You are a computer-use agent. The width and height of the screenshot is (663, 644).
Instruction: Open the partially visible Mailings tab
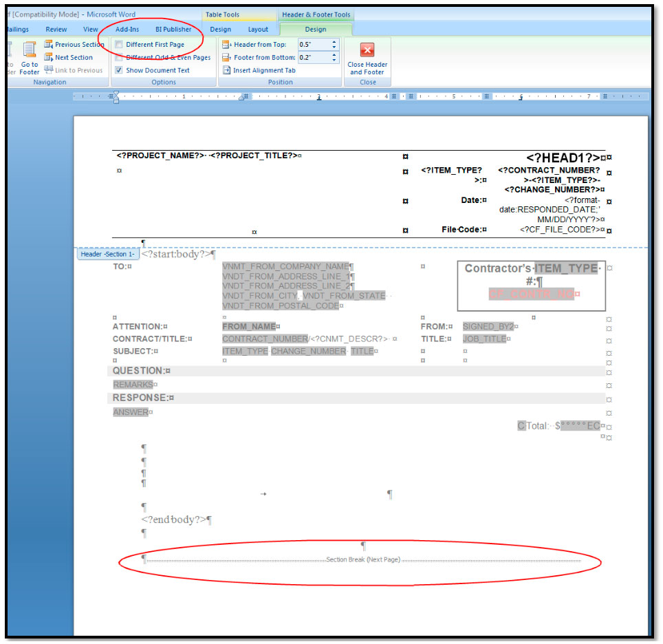click(18, 29)
